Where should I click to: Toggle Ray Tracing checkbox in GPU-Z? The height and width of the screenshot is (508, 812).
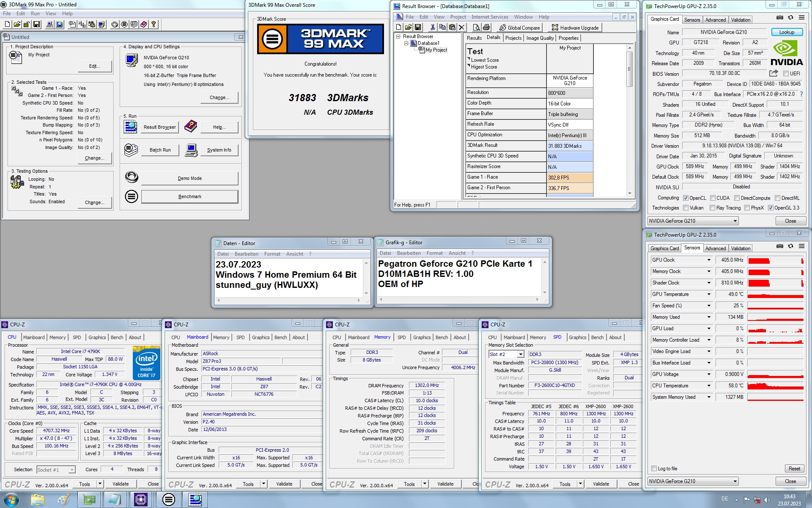(712, 208)
